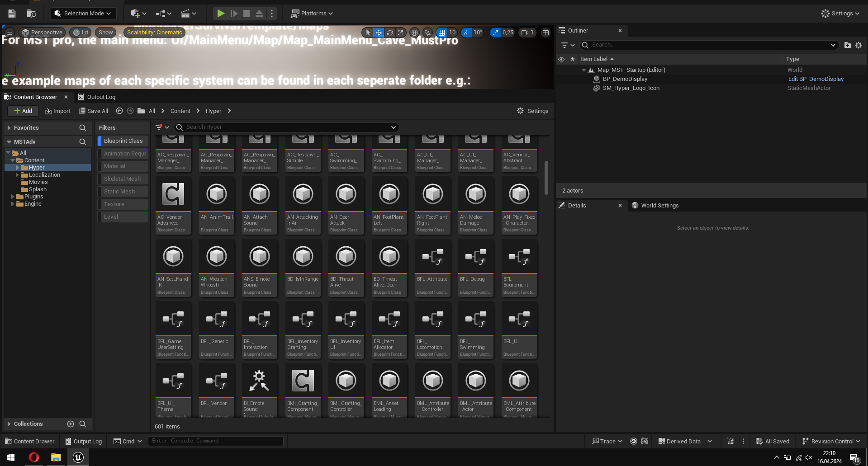Select the BP_DemoDisplay actor in Outliner
868x466 pixels.
point(625,79)
